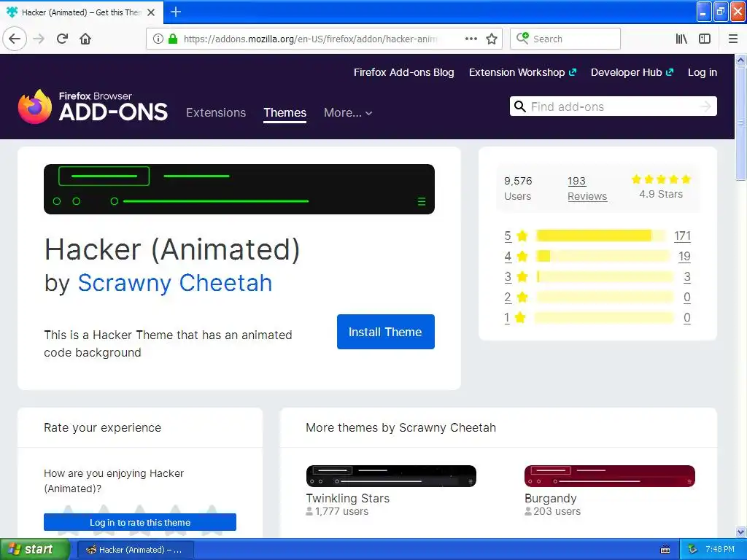
Task: Toggle the sidebar icon
Action: (705, 39)
